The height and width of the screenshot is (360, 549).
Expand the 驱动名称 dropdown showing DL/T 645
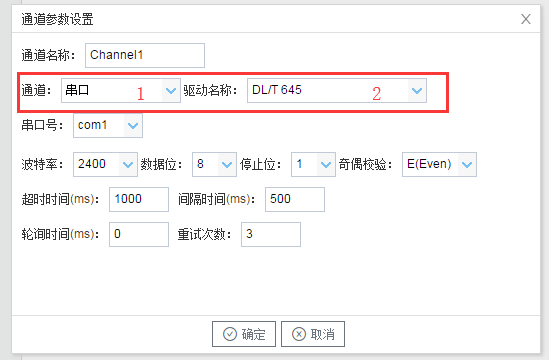(337, 91)
